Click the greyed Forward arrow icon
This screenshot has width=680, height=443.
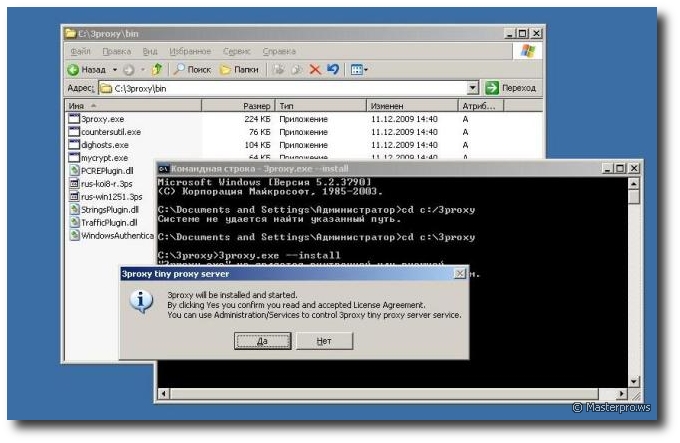(129, 69)
